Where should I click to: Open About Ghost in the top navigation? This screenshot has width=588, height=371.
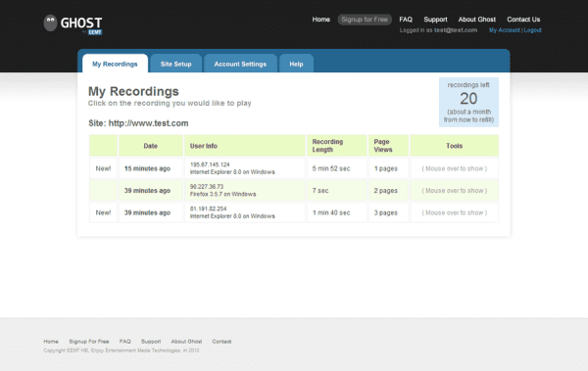[476, 20]
